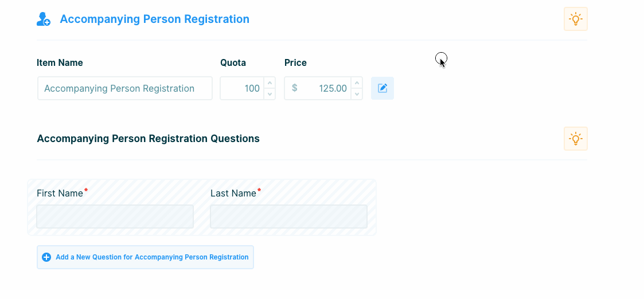Click the Accompanying Person Registration section title
Viewport: 644px width, 299px height.
coord(154,19)
